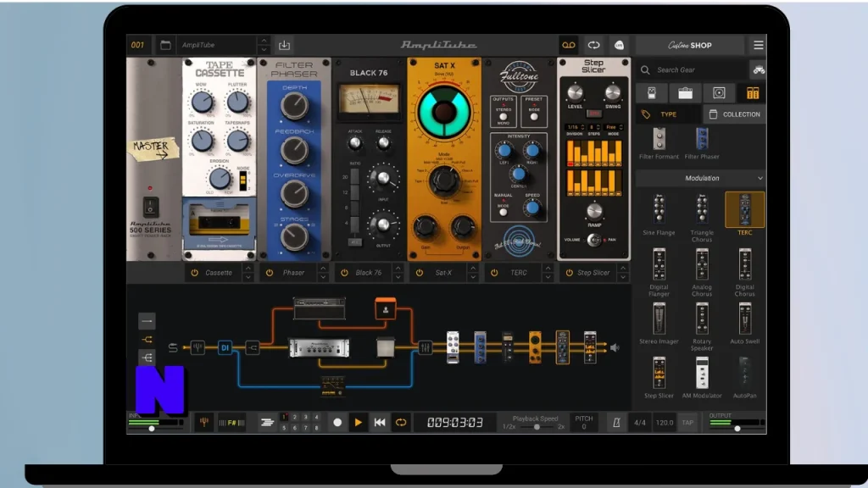Open the hamburger main menu
Viewport: 868px width, 488px height.
[759, 46]
